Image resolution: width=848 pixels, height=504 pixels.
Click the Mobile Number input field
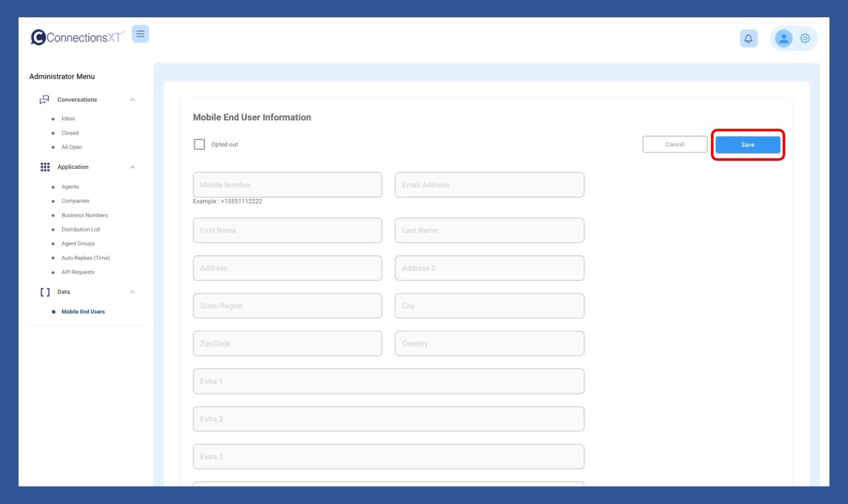pyautogui.click(x=287, y=185)
